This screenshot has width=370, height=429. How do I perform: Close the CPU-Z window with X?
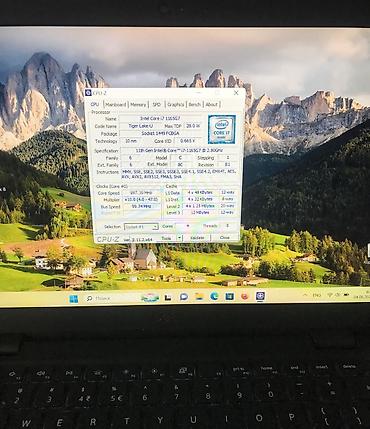tap(236, 93)
